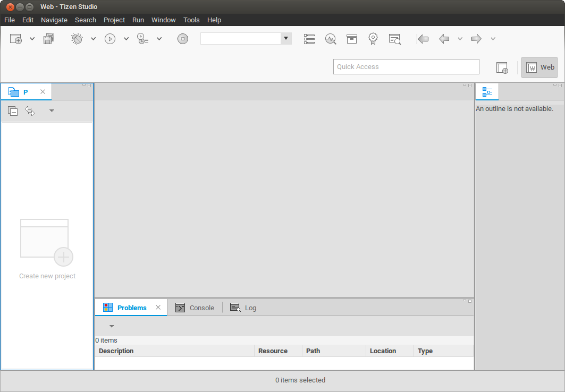Close the Problems tab
This screenshot has width=565, height=392.
158,308
